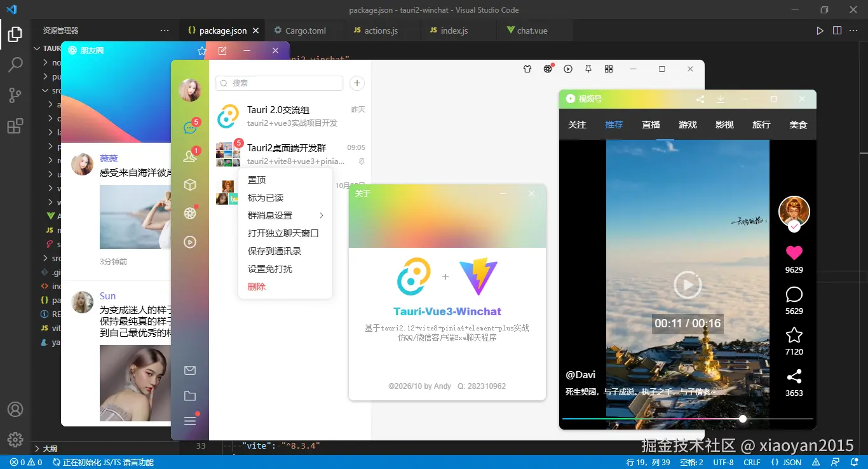Click the grid apps icon in chat toolbar
The width and height of the screenshot is (868, 469).
609,69
